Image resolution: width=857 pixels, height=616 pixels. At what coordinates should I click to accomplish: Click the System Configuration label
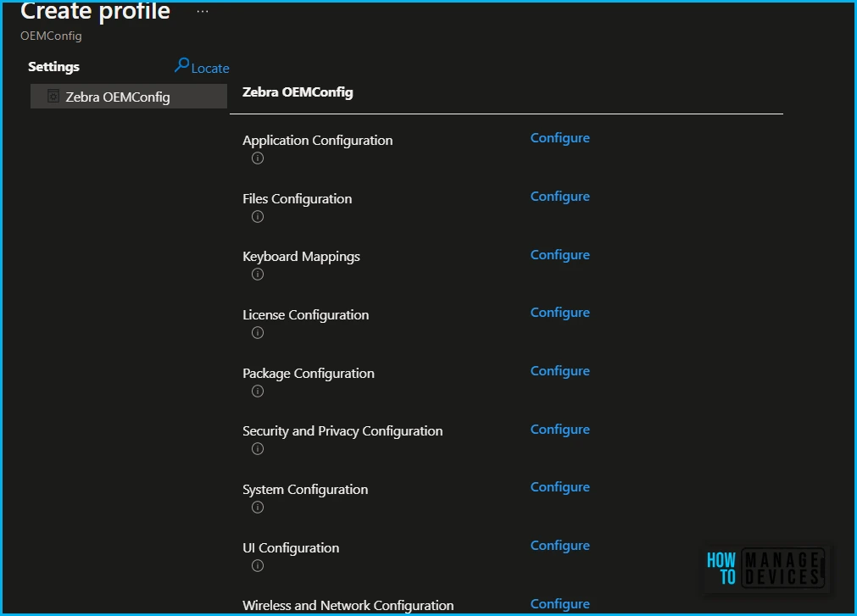pos(305,490)
